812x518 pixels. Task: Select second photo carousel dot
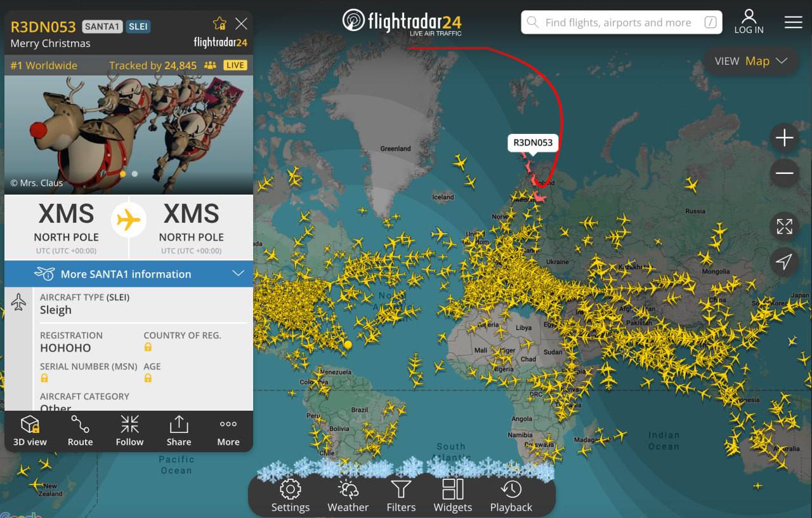point(134,173)
